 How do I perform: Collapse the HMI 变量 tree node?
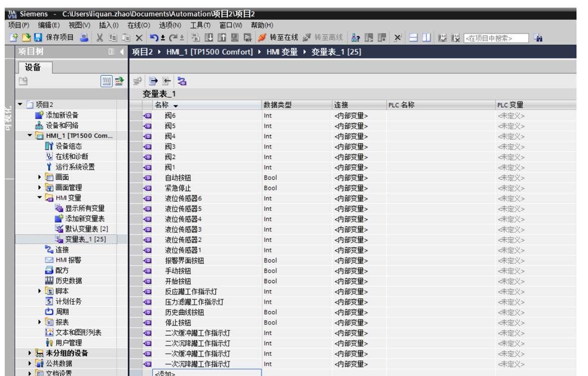pyautogui.click(x=40, y=198)
